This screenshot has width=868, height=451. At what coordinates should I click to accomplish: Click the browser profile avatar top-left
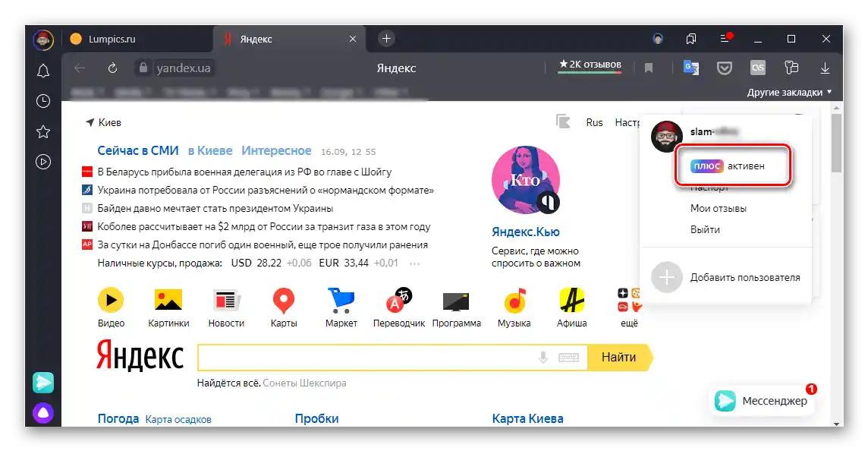43,39
